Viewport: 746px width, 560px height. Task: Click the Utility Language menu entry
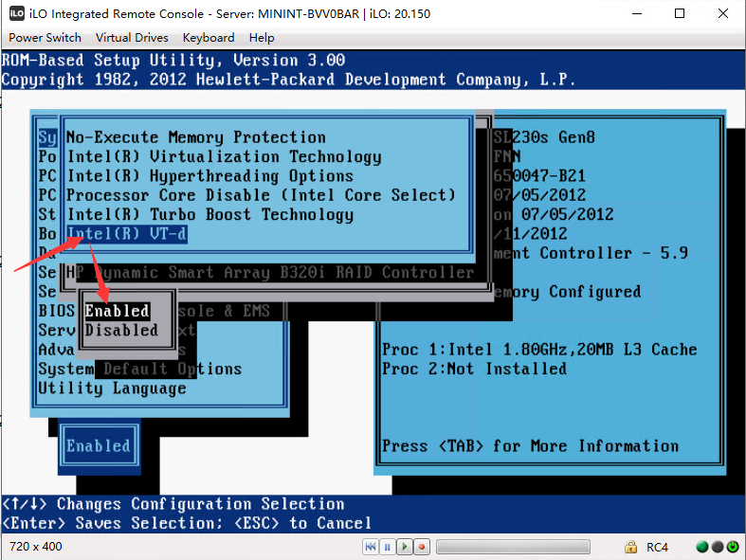tap(112, 388)
